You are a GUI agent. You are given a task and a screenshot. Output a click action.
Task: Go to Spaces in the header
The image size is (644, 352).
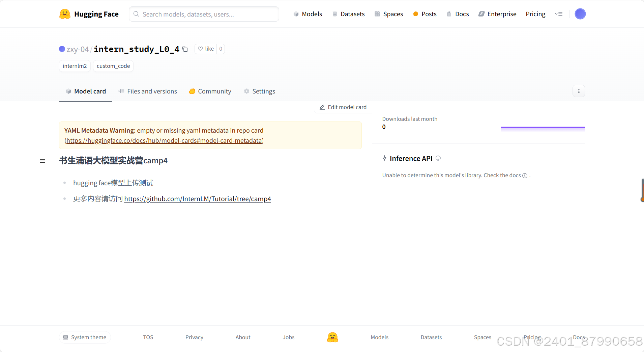[389, 14]
